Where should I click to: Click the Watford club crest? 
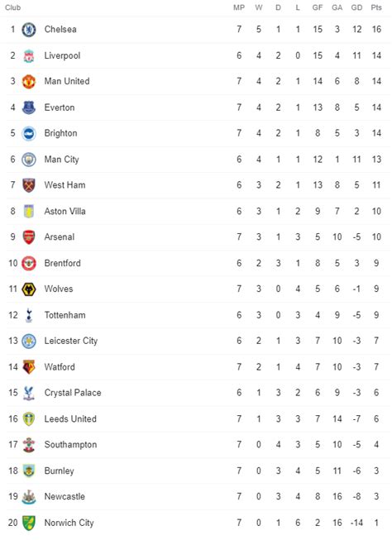29,367
